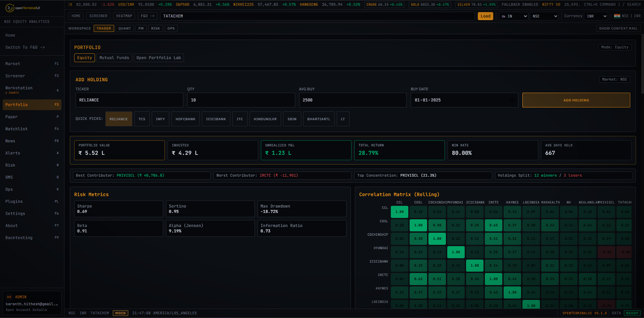
Task: Pick INFY quick pick chip
Action: click(x=160, y=119)
